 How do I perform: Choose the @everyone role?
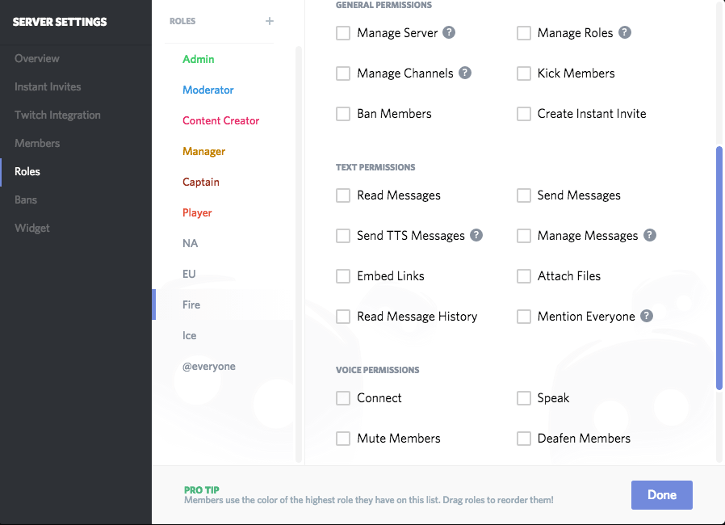point(208,367)
